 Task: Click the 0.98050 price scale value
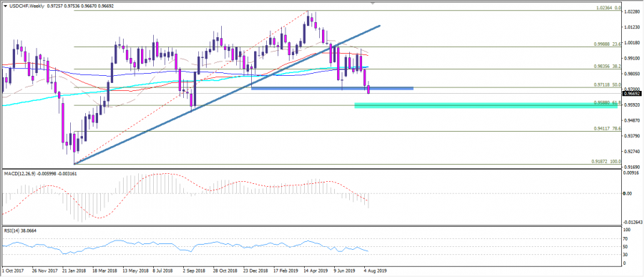(x=631, y=74)
